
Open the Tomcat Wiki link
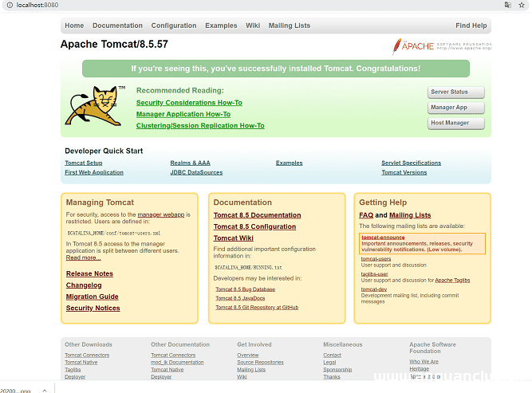[234, 238]
